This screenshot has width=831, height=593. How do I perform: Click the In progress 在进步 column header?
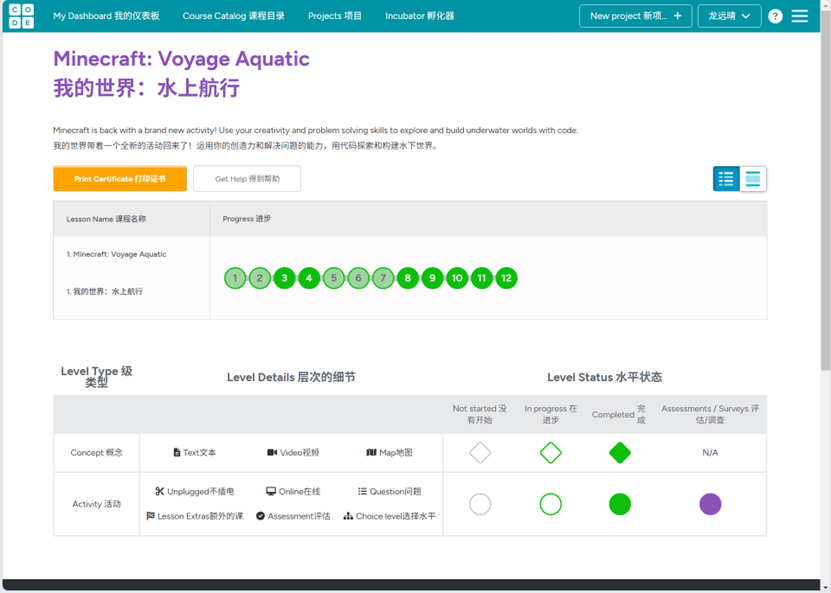551,414
